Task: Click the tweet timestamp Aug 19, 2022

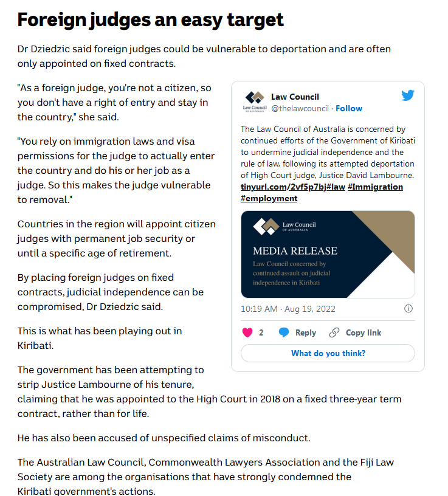Action: [x=288, y=309]
